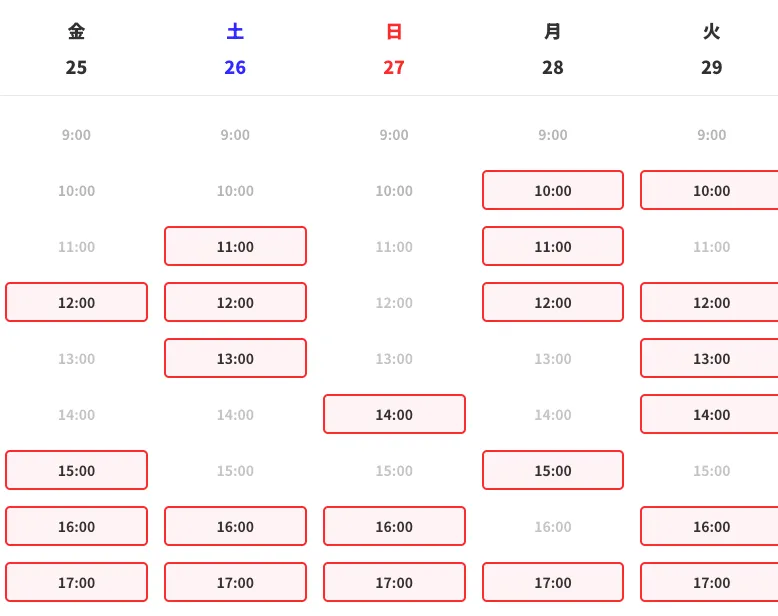
Task: Book Friday 25 at 15:00
Action: coord(76,470)
